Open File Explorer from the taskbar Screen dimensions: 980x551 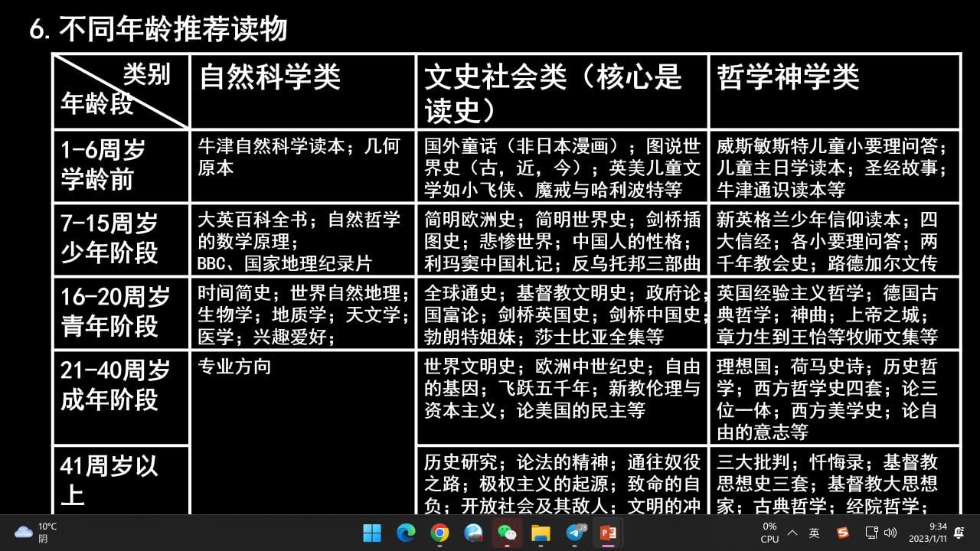541,533
